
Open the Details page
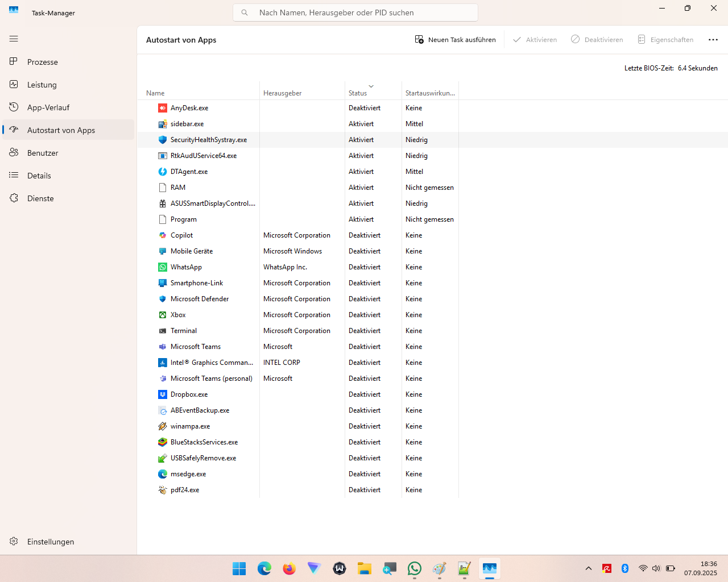pos(68,176)
